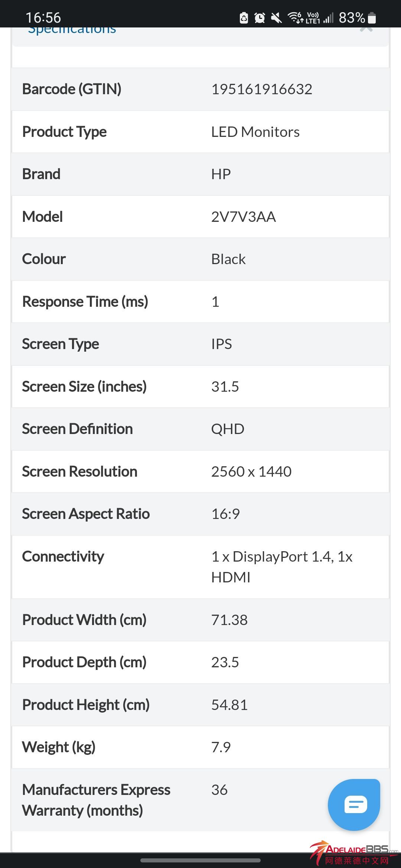Collapse the Specifications section header
This screenshot has width=401, height=868.
72,30
